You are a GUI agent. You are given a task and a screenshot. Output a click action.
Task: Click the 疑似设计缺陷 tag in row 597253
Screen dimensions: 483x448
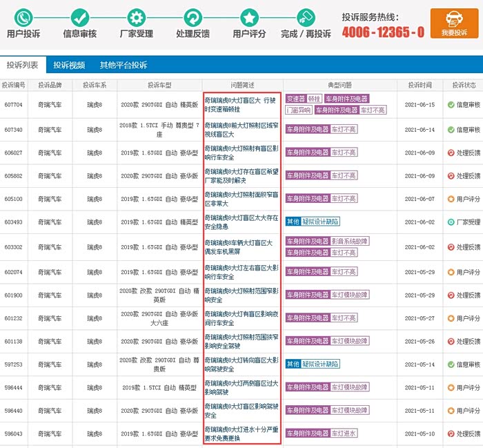(x=320, y=364)
